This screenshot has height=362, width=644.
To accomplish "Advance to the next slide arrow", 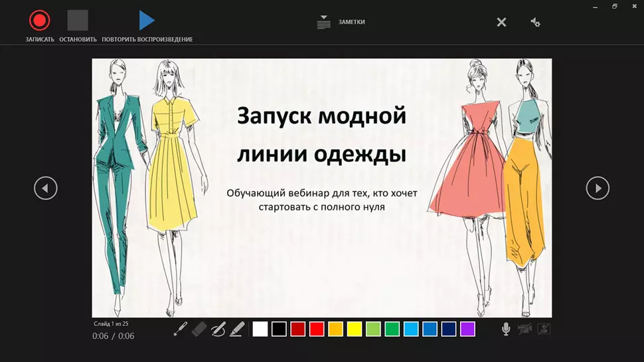I will point(598,189).
